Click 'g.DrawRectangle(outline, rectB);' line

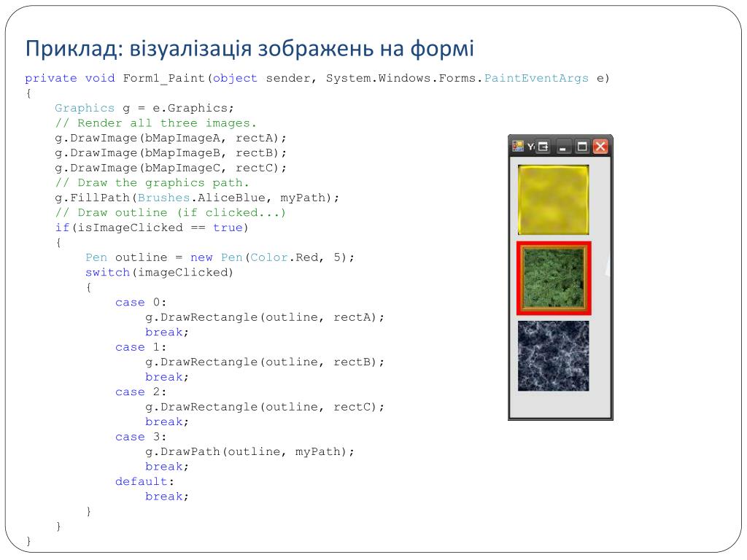pos(265,362)
